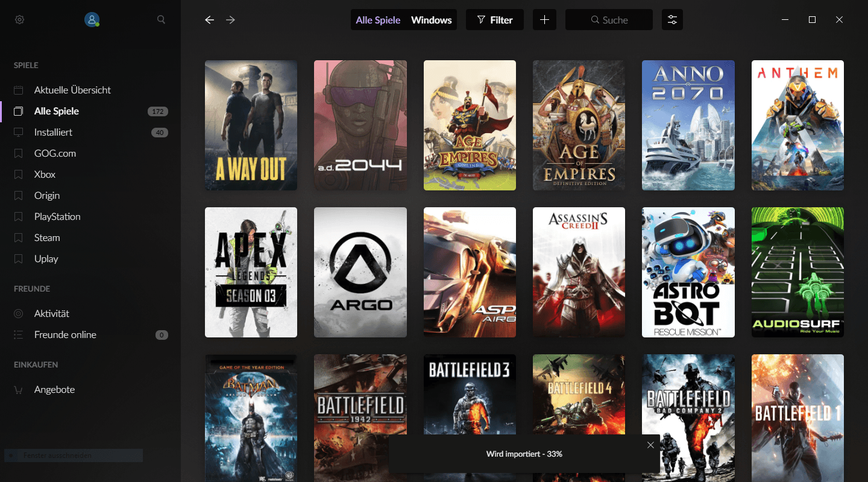Click the Angebote shopping cart icon
The image size is (868, 482).
(19, 389)
